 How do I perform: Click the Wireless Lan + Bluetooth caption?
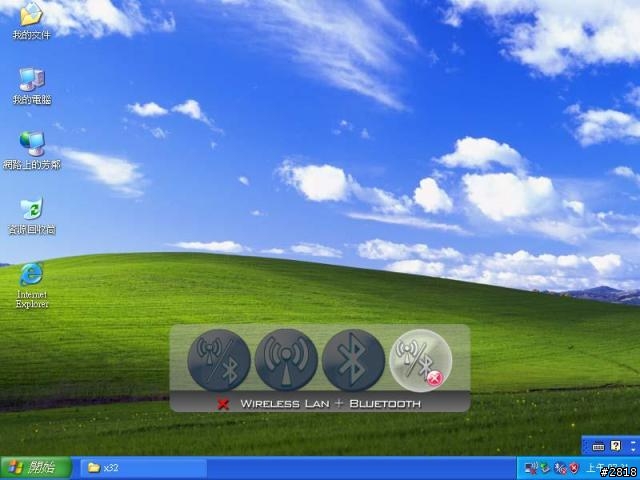click(331, 404)
